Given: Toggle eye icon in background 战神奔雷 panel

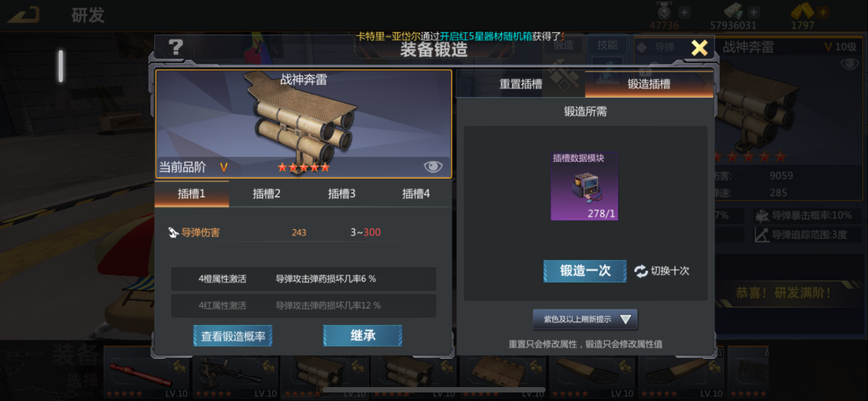Looking at the screenshot, I should [849, 64].
